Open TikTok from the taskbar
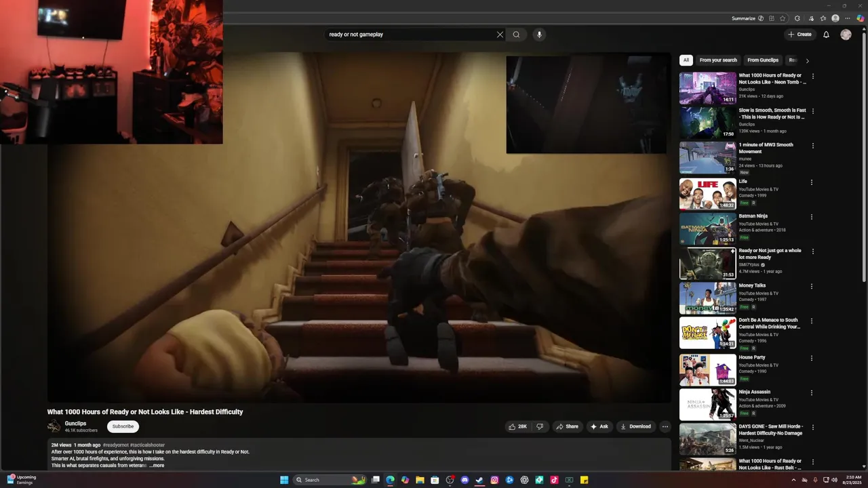Viewport: 868px width, 488px height. coord(554,480)
